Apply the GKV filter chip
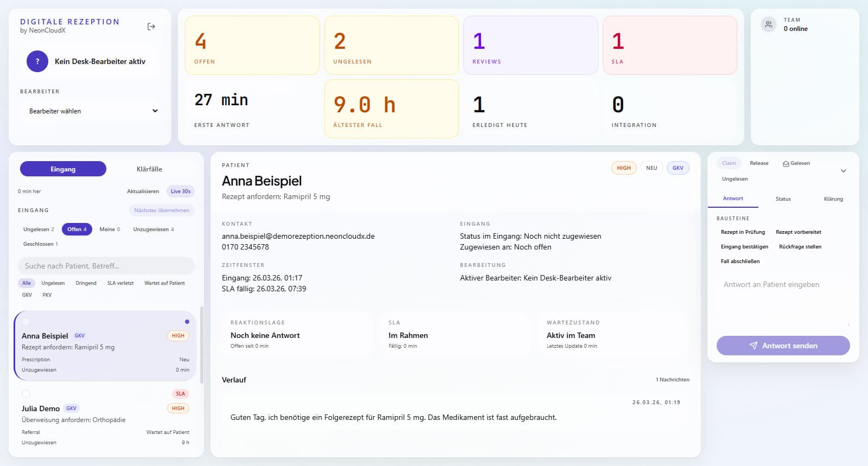Image resolution: width=868 pixels, height=466 pixels. coord(27,295)
